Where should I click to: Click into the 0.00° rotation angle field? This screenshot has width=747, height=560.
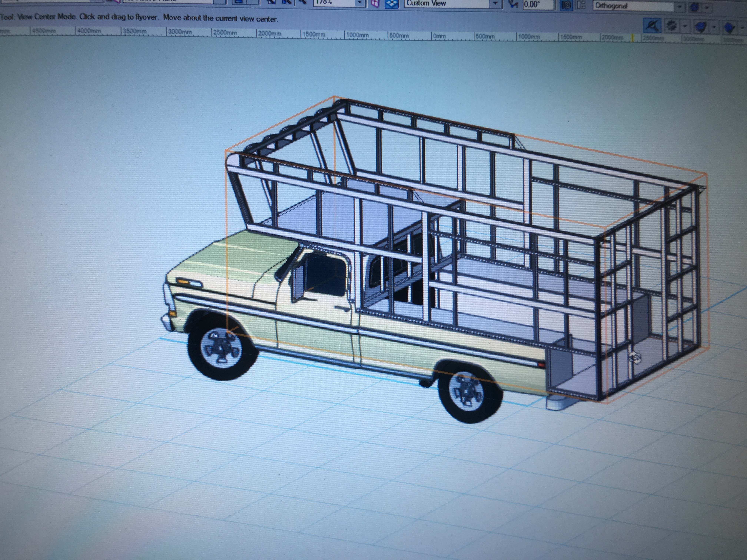[x=538, y=5]
